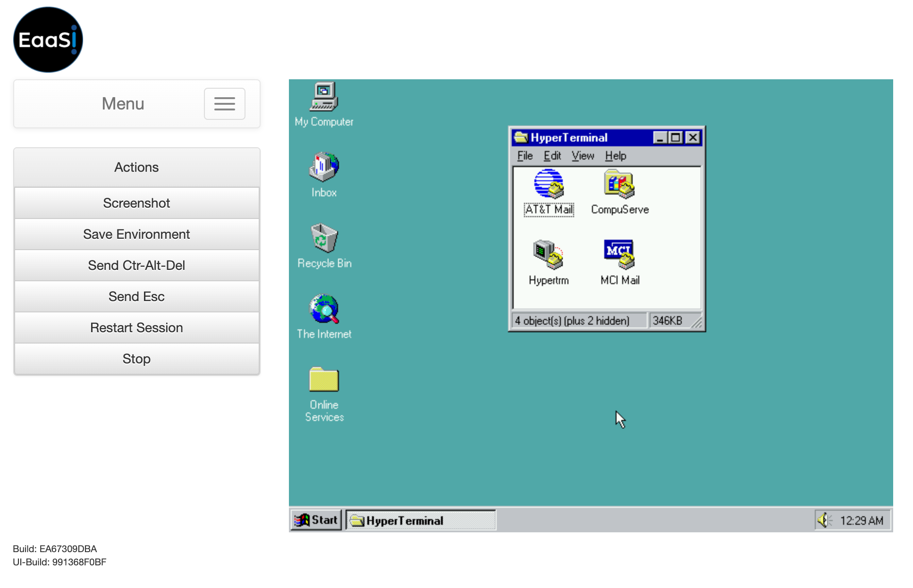Click the Screenshot action button
This screenshot has width=913, height=588.
coord(136,203)
